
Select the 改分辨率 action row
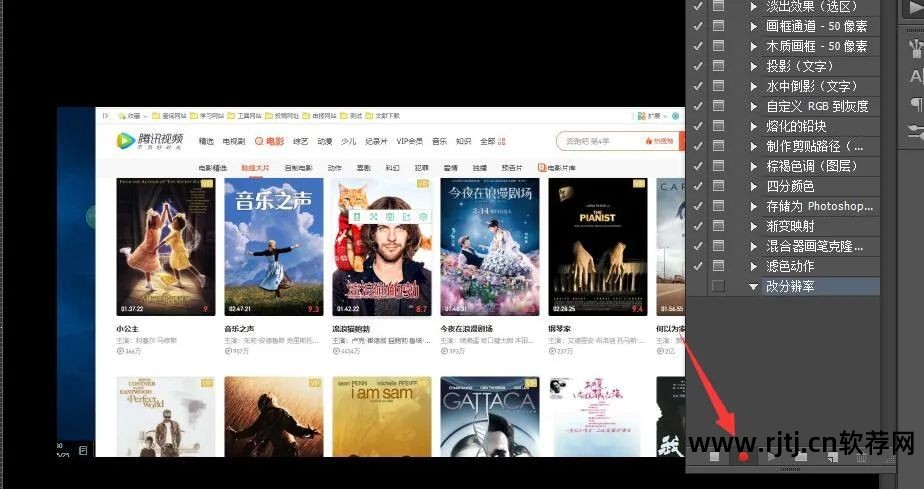pyautogui.click(x=821, y=286)
